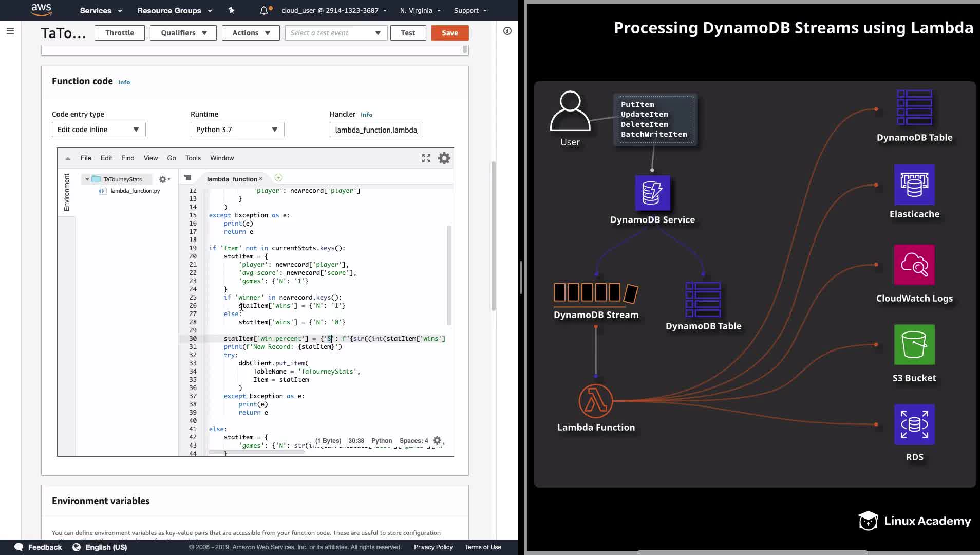The image size is (980, 555).
Task: Click the info circle icon at right panel
Action: (507, 31)
